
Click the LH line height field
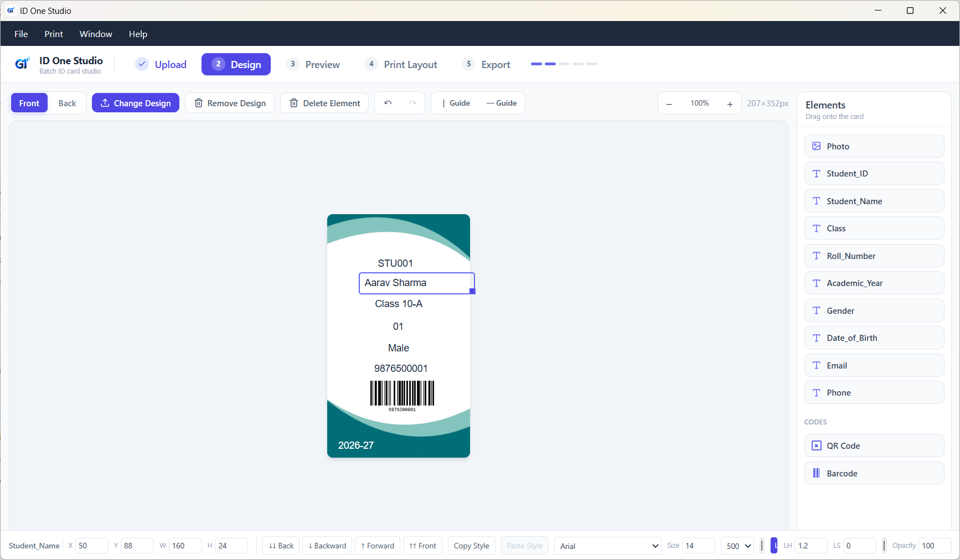pos(811,546)
